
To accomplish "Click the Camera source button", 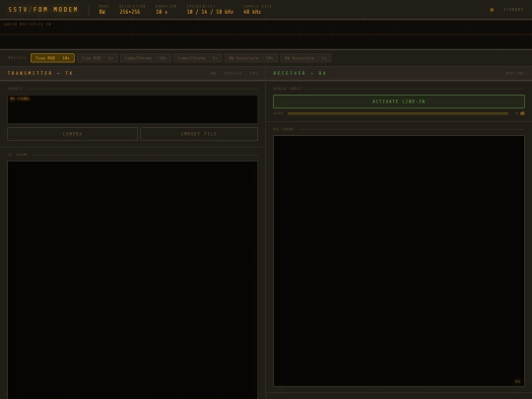I will point(72,134).
